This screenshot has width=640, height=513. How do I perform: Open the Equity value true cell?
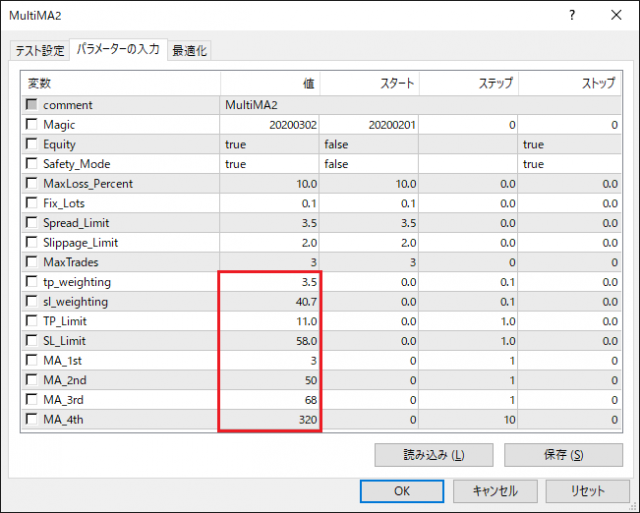pos(269,144)
